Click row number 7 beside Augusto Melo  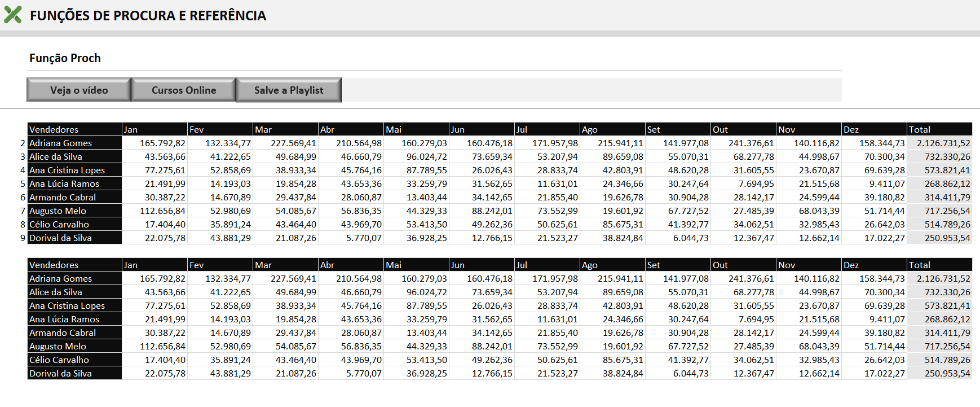23,211
